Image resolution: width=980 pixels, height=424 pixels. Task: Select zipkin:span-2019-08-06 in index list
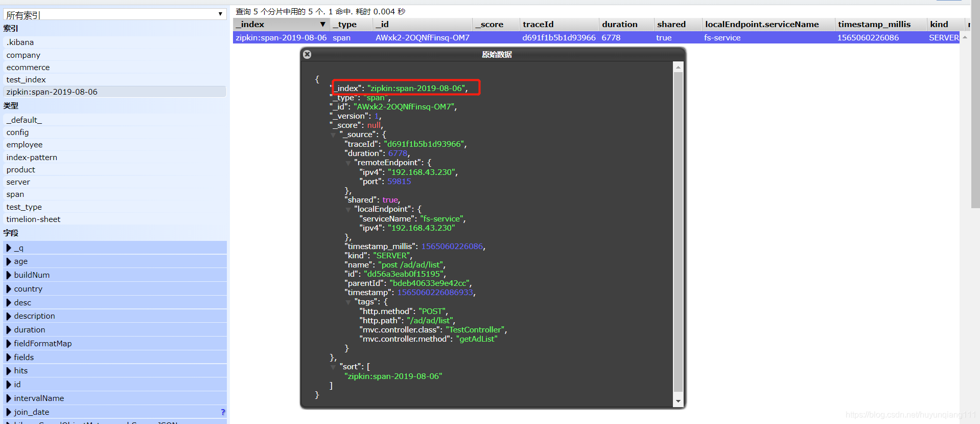115,92
